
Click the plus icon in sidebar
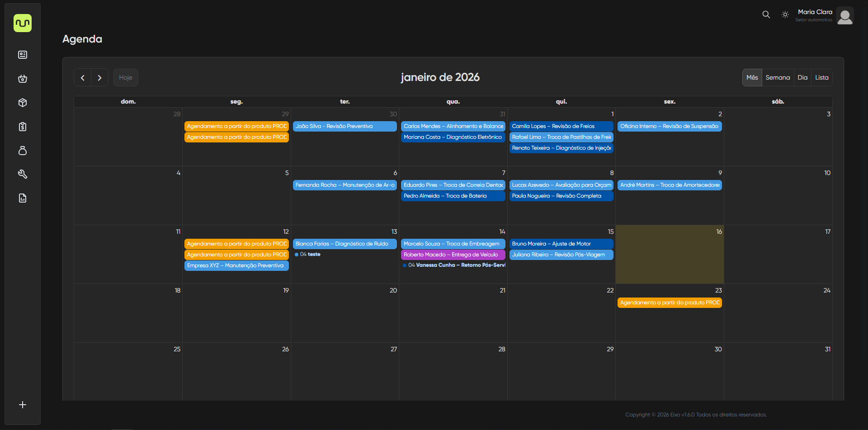pos(23,405)
